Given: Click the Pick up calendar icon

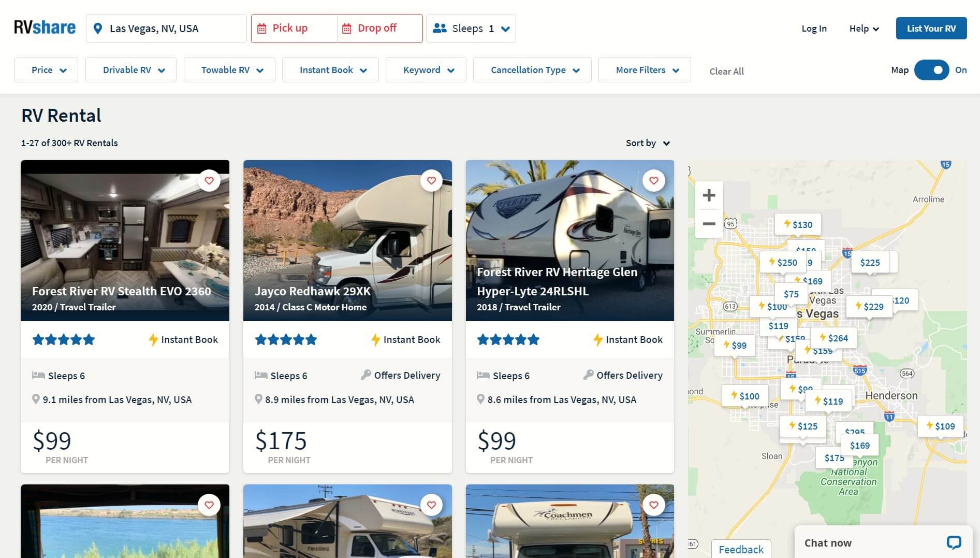Looking at the screenshot, I should coord(262,28).
